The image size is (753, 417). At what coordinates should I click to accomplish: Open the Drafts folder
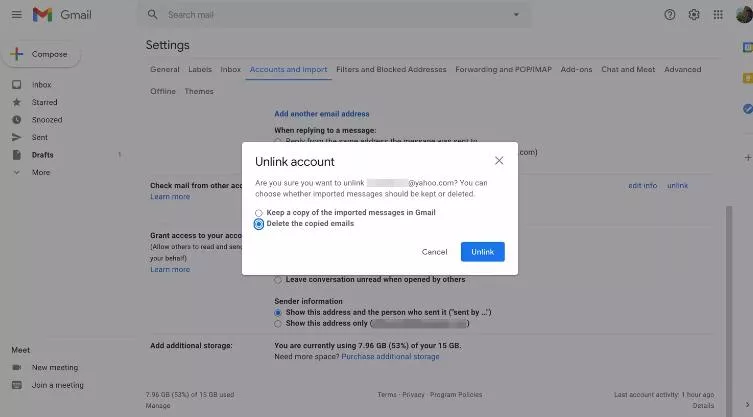(42, 155)
